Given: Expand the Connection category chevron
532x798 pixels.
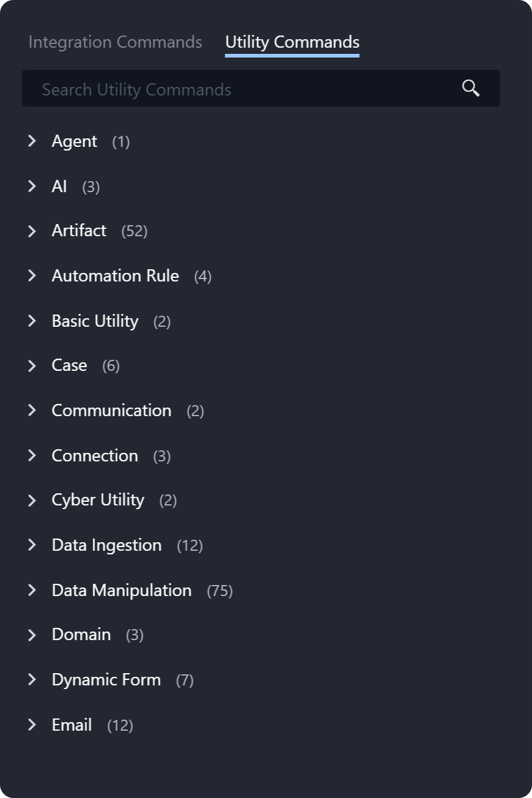Looking at the screenshot, I should [x=32, y=455].
